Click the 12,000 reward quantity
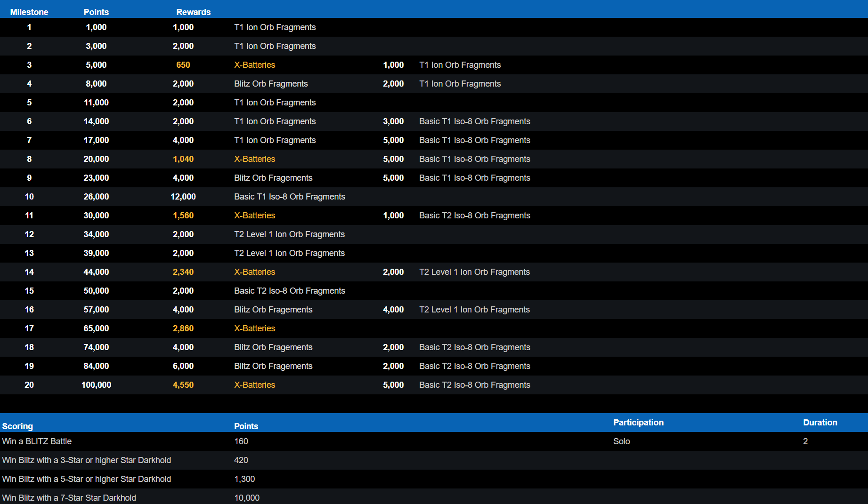 [x=183, y=197]
